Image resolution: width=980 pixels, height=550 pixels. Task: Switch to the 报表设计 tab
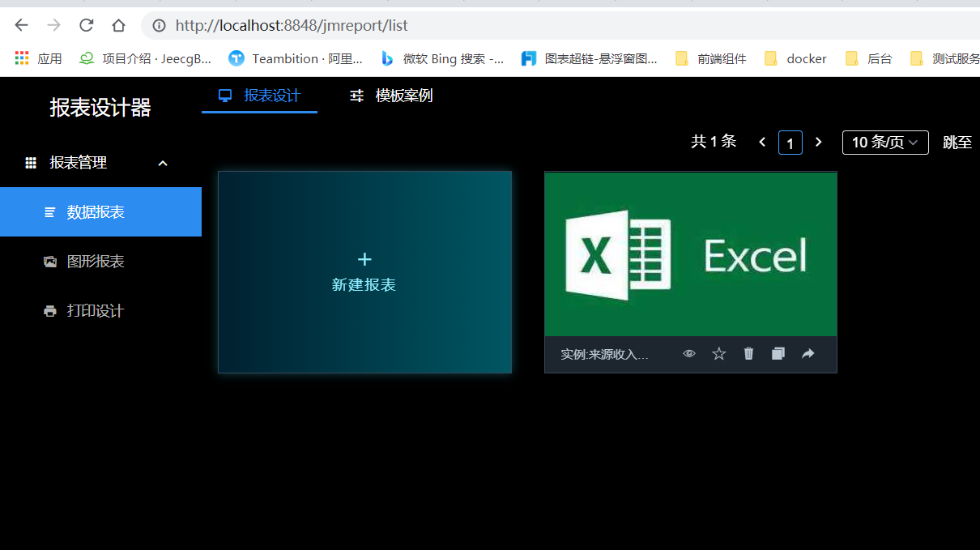(x=259, y=96)
